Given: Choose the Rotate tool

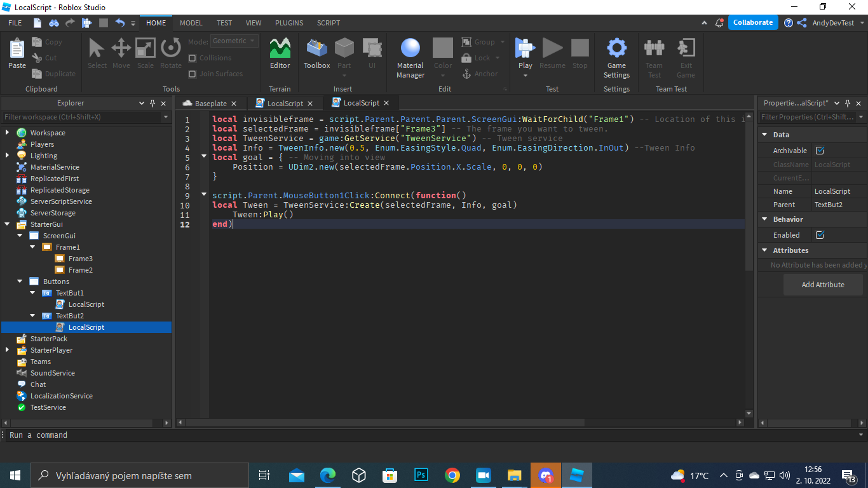Looking at the screenshot, I should (x=170, y=54).
